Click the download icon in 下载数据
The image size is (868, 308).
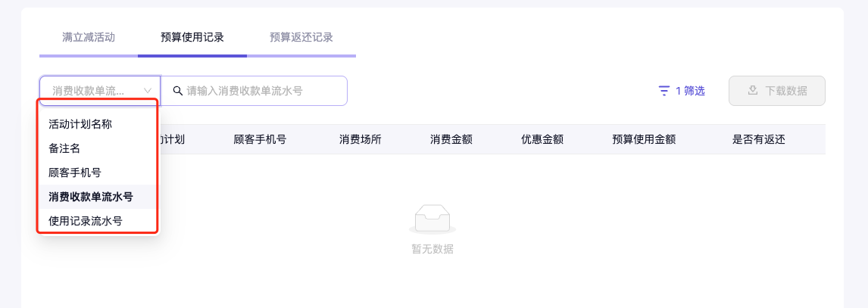click(753, 91)
